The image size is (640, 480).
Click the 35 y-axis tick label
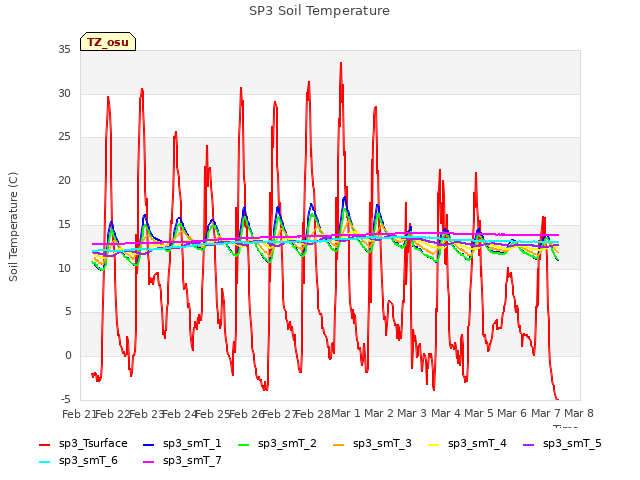click(x=64, y=50)
